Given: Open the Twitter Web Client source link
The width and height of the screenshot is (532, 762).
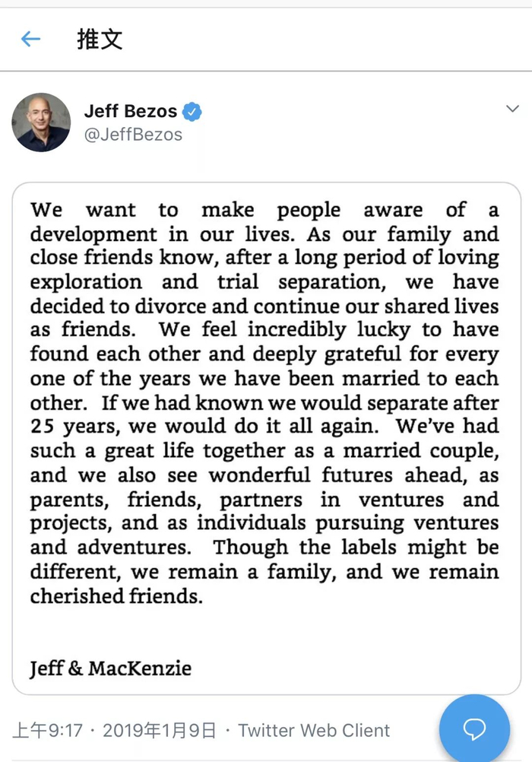Looking at the screenshot, I should click(x=314, y=731).
